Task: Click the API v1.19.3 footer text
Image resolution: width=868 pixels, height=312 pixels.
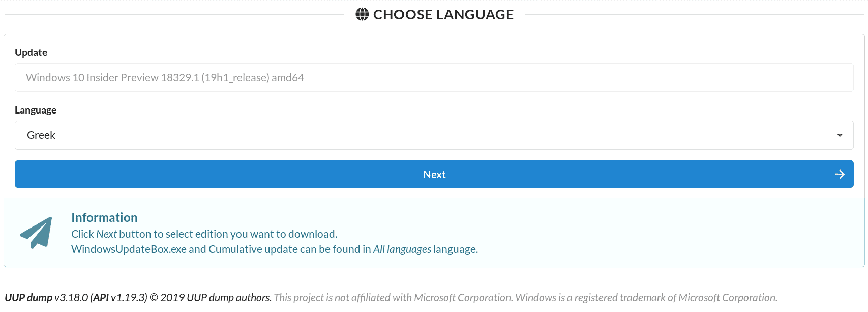Action: pyautogui.click(x=119, y=297)
